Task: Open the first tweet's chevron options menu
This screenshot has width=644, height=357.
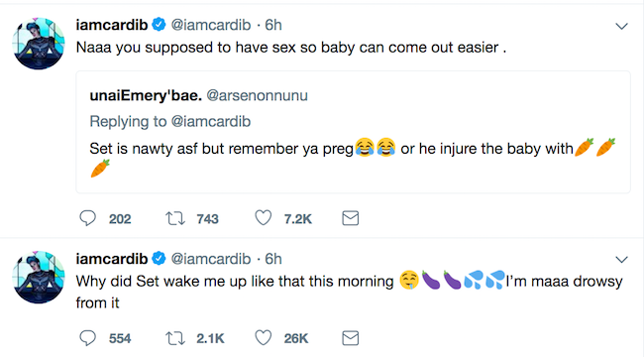Action: (x=622, y=27)
